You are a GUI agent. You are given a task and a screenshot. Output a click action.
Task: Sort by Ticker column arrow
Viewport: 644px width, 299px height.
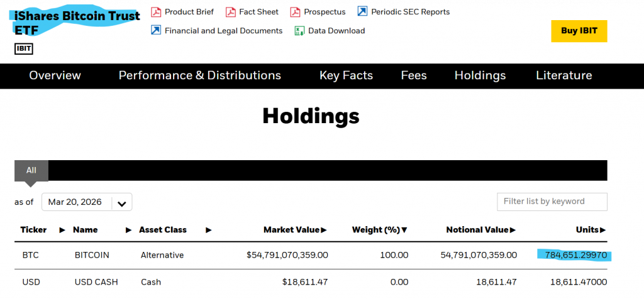[62, 230]
